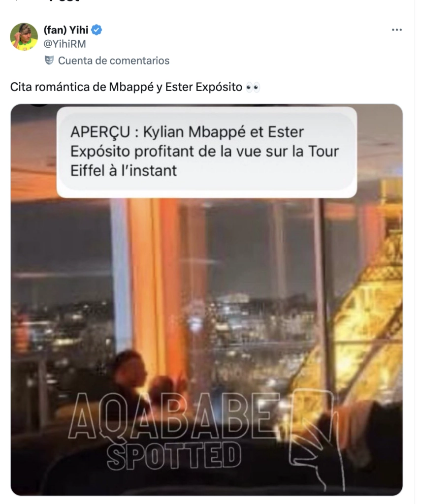The image size is (421, 504).
Task: Open the Yihi profile avatar
Action: point(24,36)
